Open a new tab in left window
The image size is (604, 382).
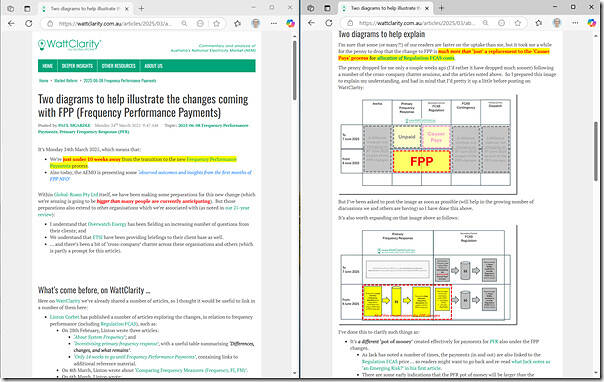(141, 8)
